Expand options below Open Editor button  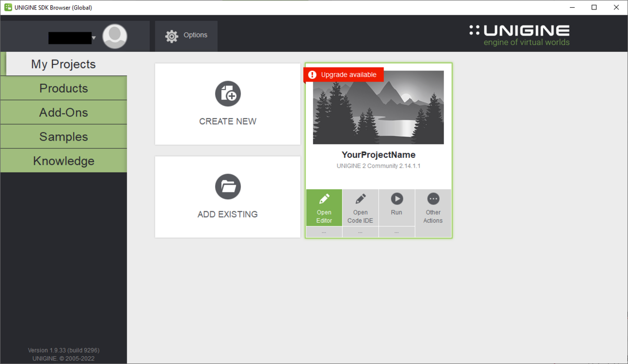(324, 232)
